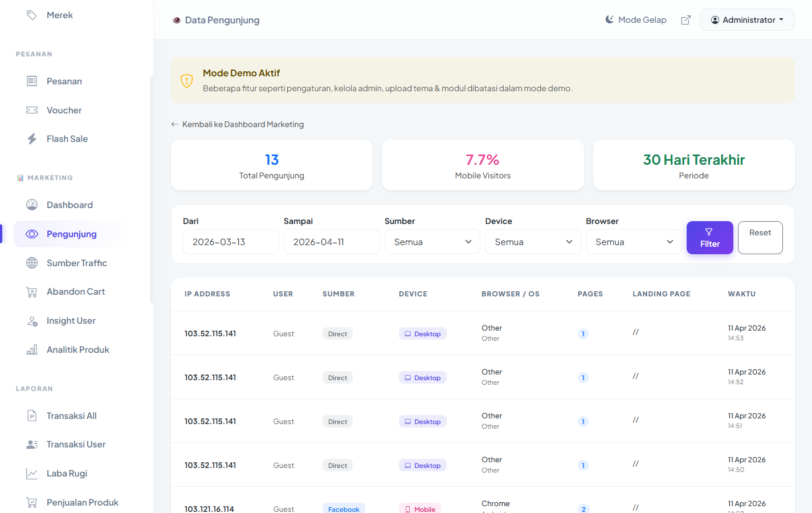Open the Administrator account menu
Viewport: 812px width, 513px height.
(746, 20)
